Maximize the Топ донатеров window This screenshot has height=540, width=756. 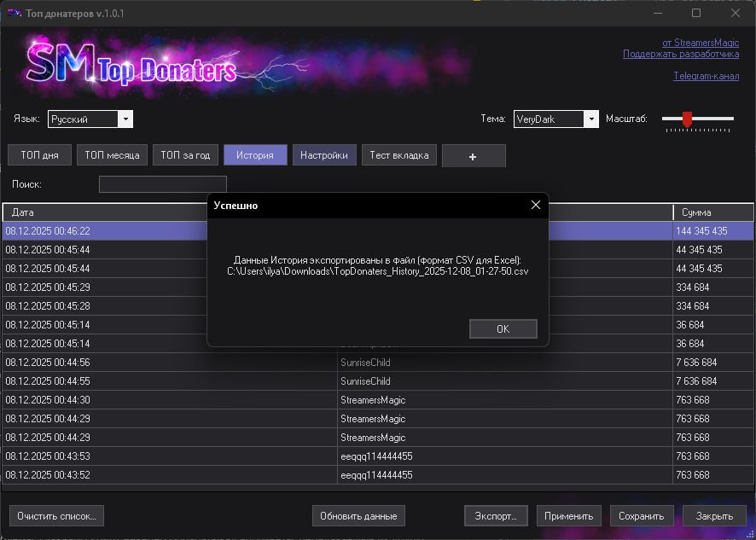[x=696, y=13]
